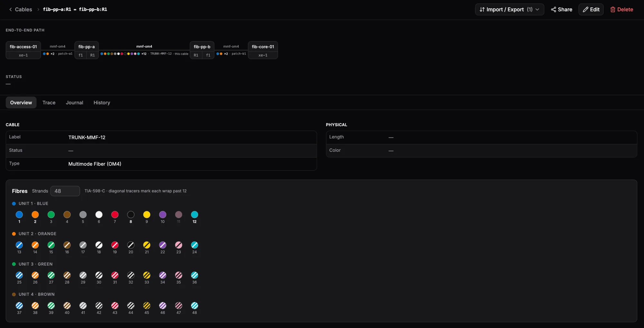Open the Journal tab
This screenshot has width=644, height=328.
click(74, 103)
